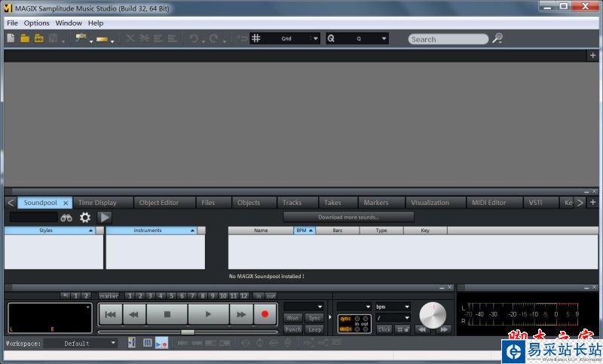Open the Window menu
The image size is (603, 364).
coord(69,23)
